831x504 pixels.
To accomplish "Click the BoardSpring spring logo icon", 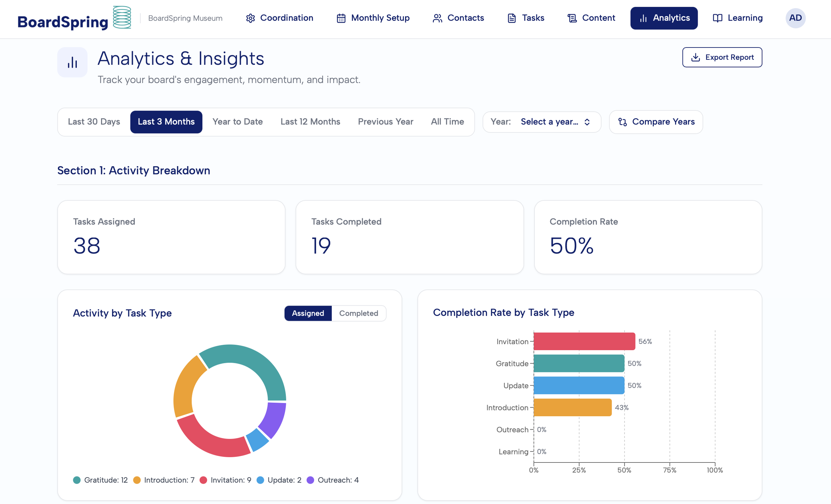I will pyautogui.click(x=122, y=17).
